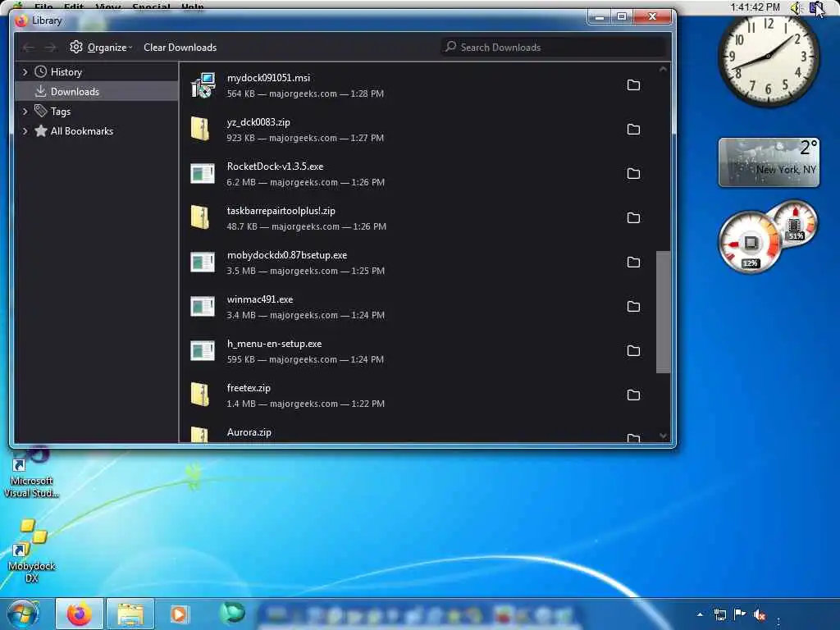
Task: Click the mobydockdx0.87bsetup.exe file icon
Action: (x=203, y=262)
